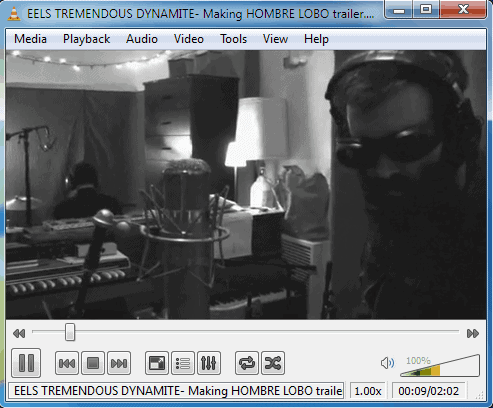Viewport: 493px width, 408px height.
Task: Toggle loop repeat mode
Action: click(247, 363)
